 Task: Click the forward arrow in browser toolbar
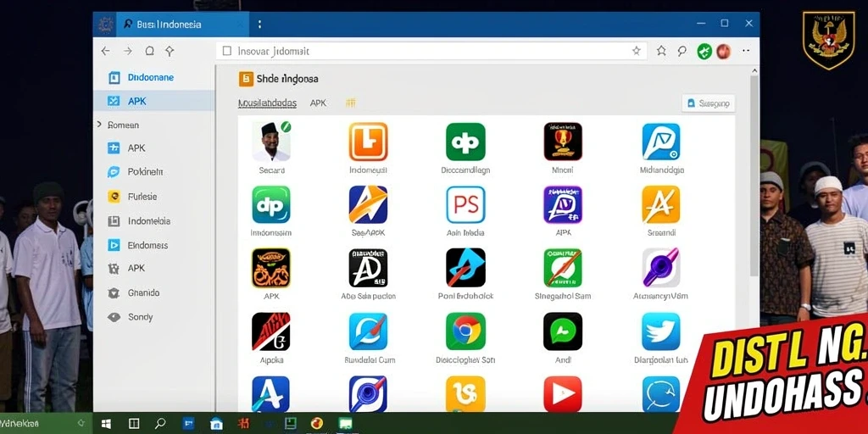pyautogui.click(x=128, y=52)
